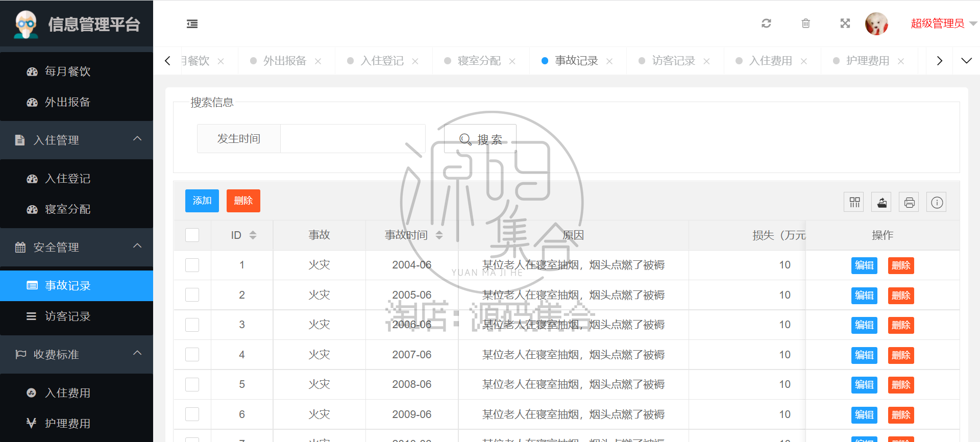This screenshot has width=980, height=442.
Task: Click the info tips icon
Action: (x=937, y=203)
